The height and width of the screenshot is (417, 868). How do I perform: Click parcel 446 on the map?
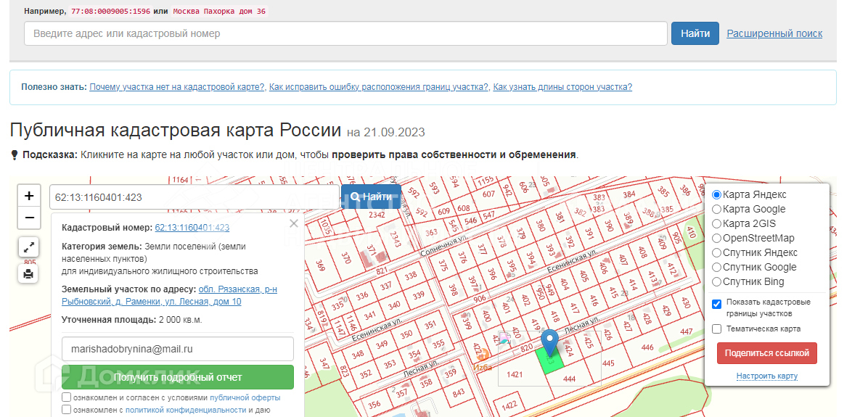(647, 347)
